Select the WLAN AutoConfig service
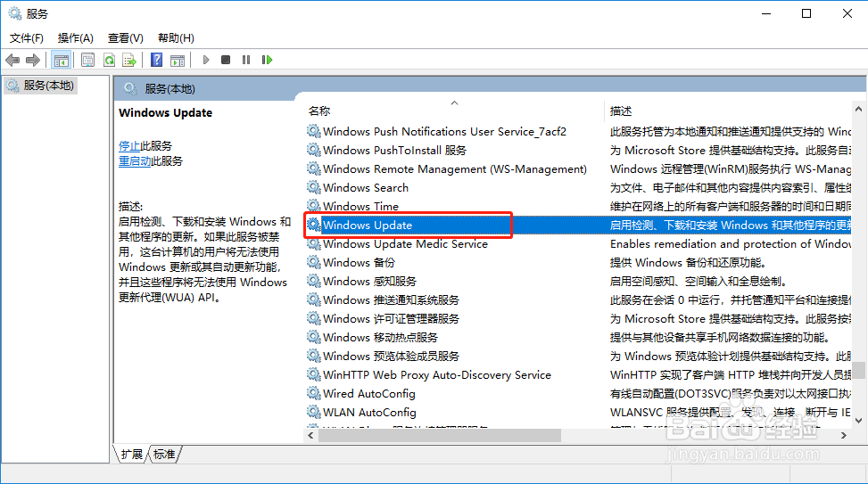 369,413
